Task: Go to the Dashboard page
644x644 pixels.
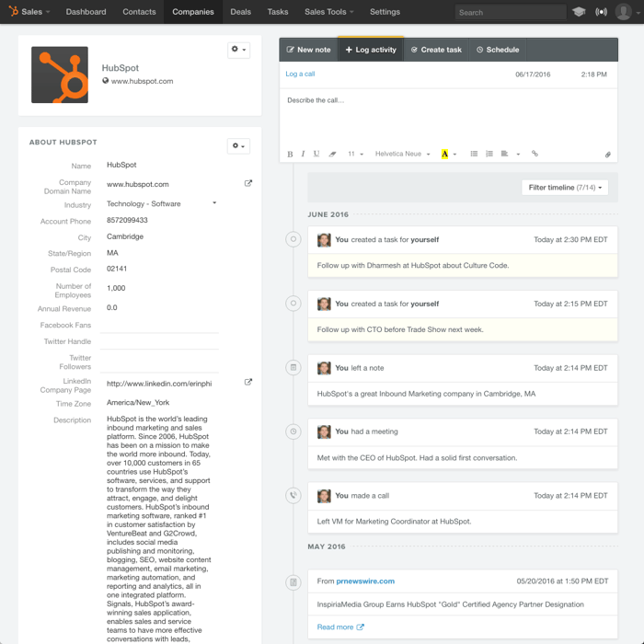Action: point(86,12)
